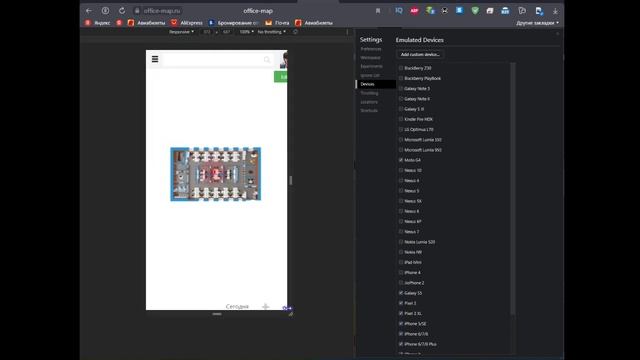640x360 pixels.
Task: Click the viewport height input field
Action: tap(227, 32)
